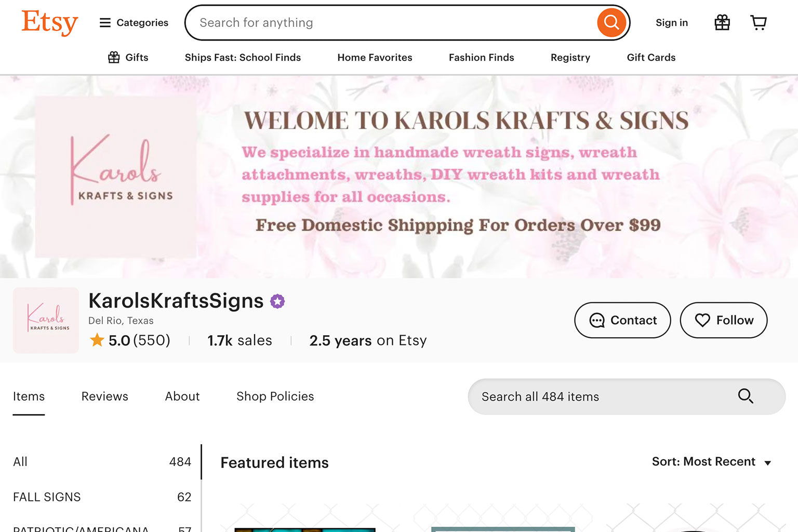
Task: Open the gift box icon in header
Action: (722, 22)
